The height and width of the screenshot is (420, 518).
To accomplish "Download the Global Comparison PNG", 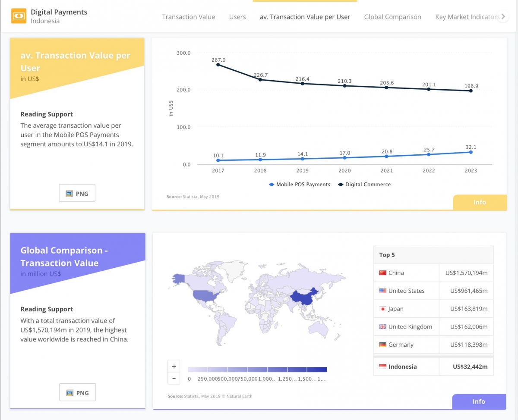I will (77, 392).
